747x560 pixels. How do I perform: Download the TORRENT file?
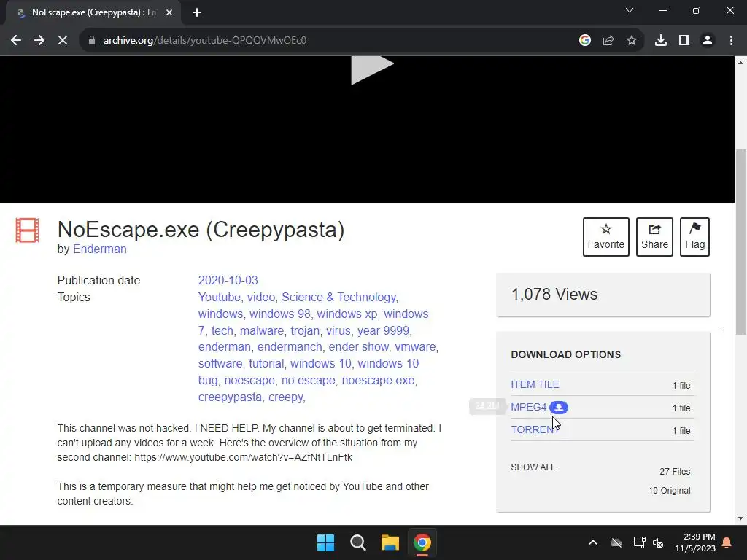535,429
